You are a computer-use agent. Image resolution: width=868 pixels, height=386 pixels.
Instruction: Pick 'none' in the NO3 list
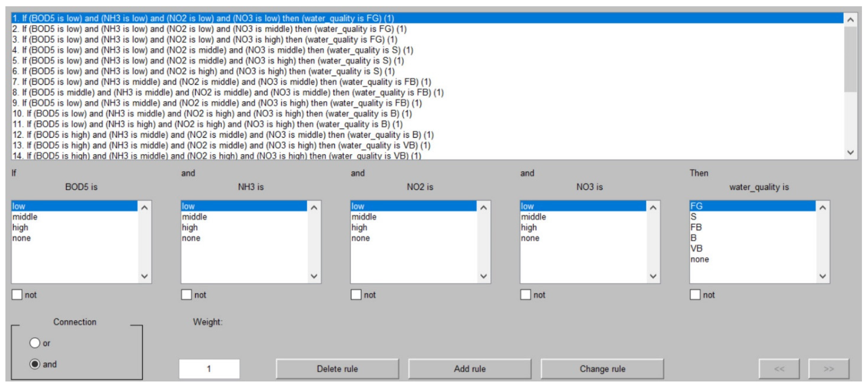pos(530,238)
